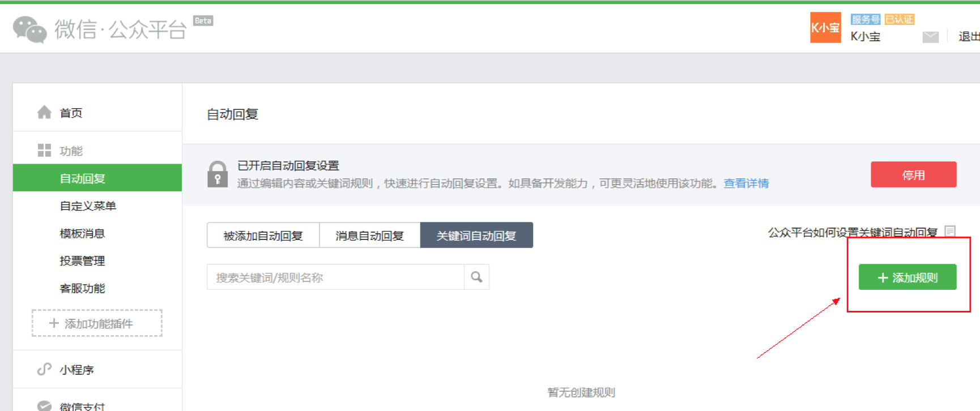Click the 功能 section header
Screen dimensions: 980x411
point(71,151)
